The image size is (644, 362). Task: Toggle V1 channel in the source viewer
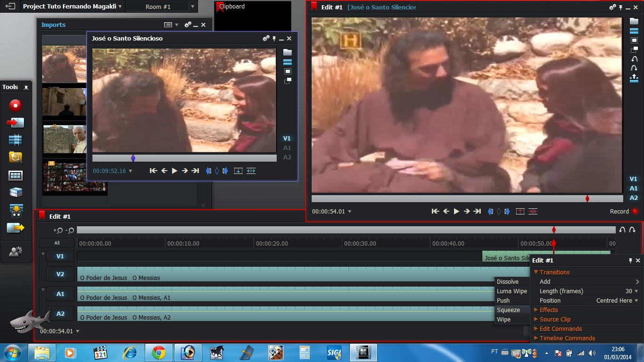coord(287,138)
